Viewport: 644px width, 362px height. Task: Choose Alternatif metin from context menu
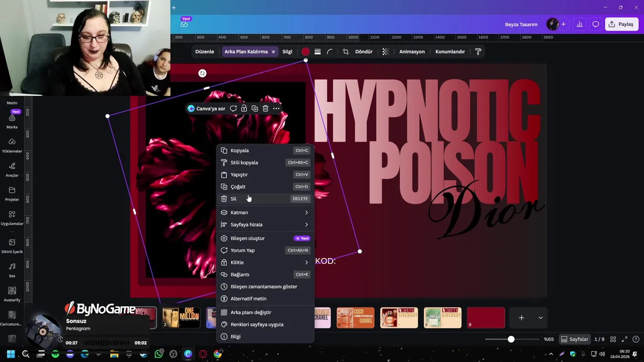[265, 299]
